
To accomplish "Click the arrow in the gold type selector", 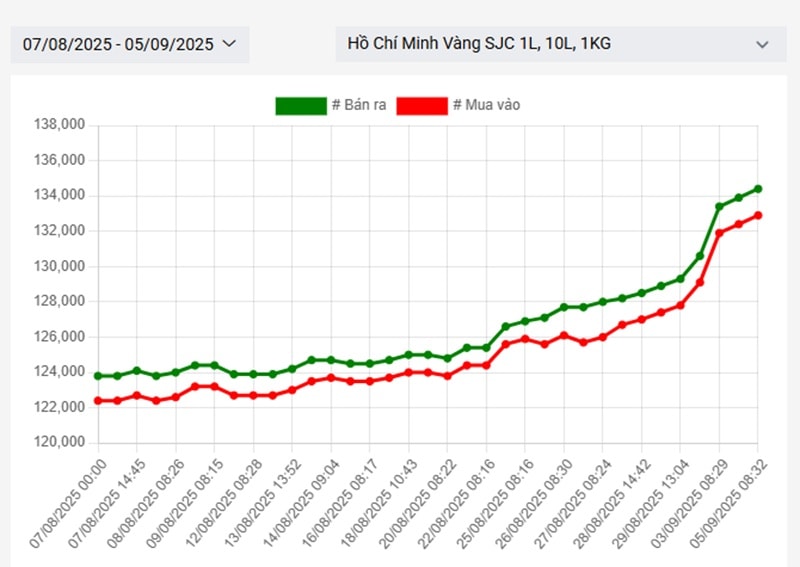I will coord(762,45).
